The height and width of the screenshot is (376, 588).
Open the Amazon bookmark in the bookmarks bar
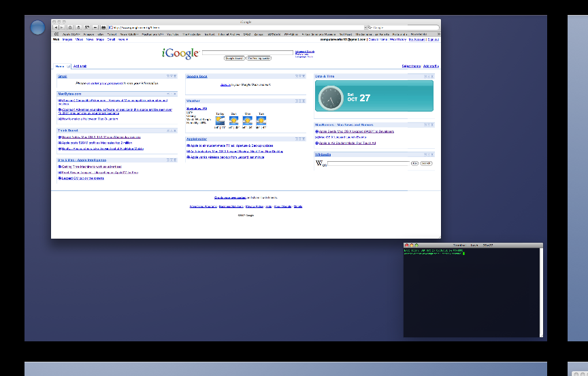[88, 34]
